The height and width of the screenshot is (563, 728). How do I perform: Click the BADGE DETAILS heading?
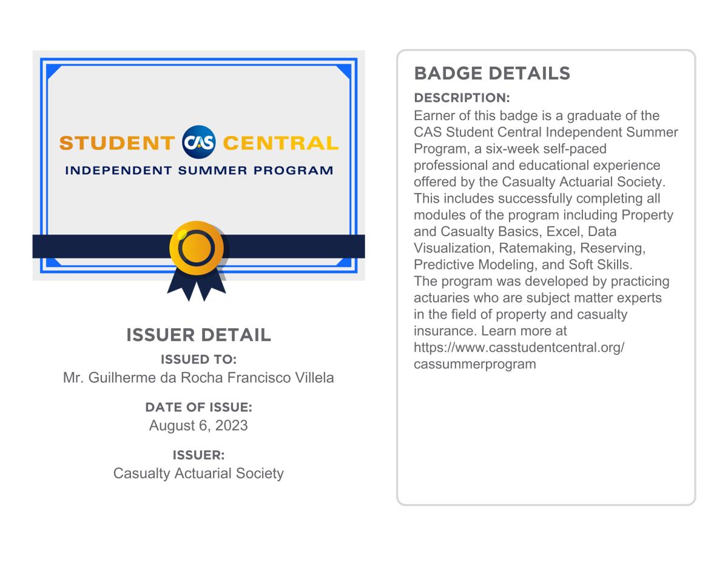[492, 73]
